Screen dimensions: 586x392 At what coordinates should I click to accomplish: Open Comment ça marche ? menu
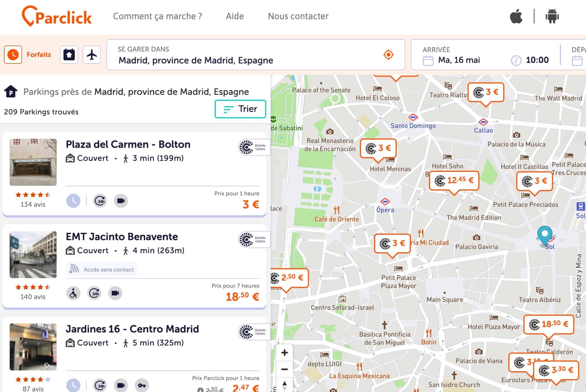(157, 16)
